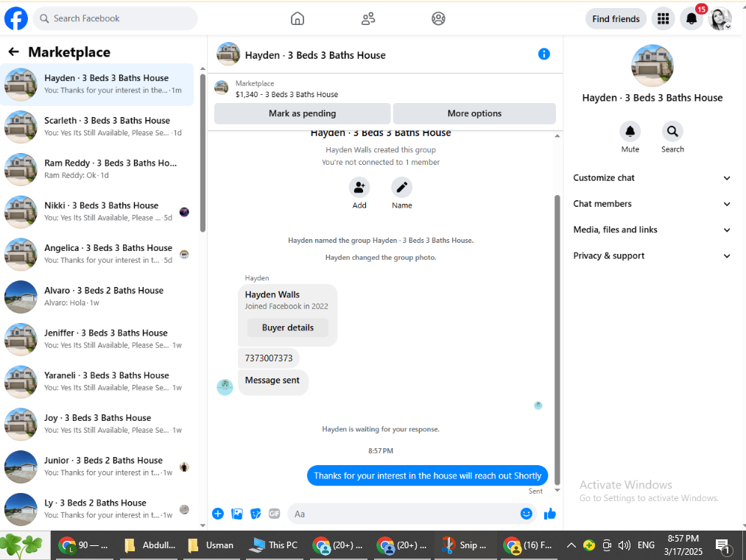Open Windows action center notification icon
Screen dimensions: 746x560
pyautogui.click(x=723, y=546)
